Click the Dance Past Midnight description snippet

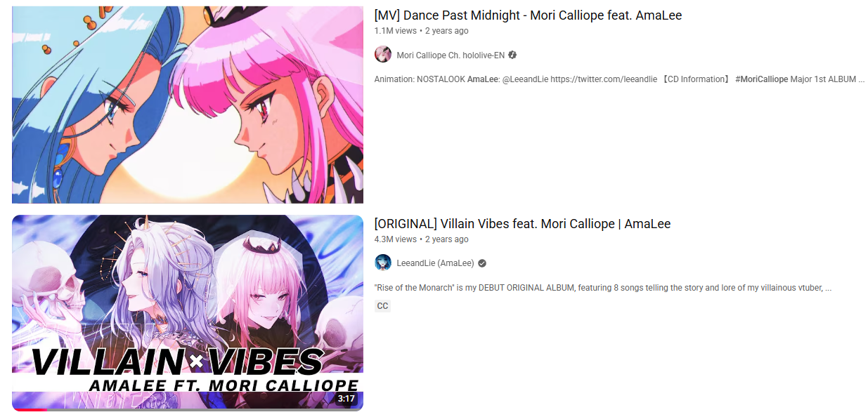(x=619, y=79)
